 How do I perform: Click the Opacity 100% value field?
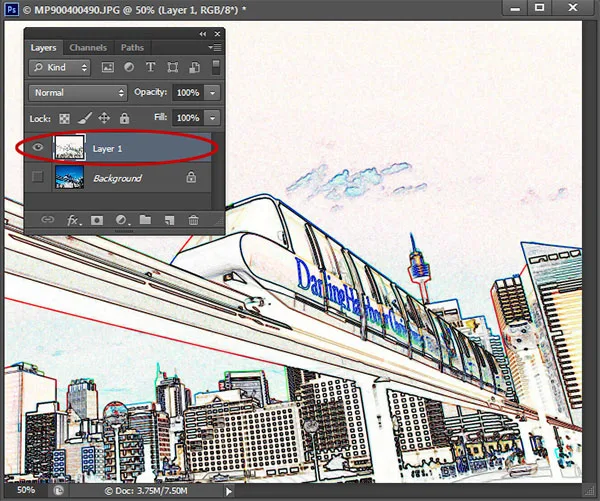188,93
